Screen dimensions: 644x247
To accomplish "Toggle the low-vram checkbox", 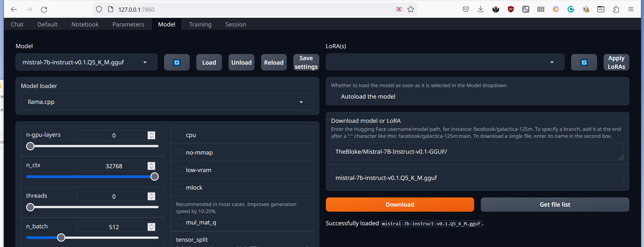I will (x=179, y=170).
